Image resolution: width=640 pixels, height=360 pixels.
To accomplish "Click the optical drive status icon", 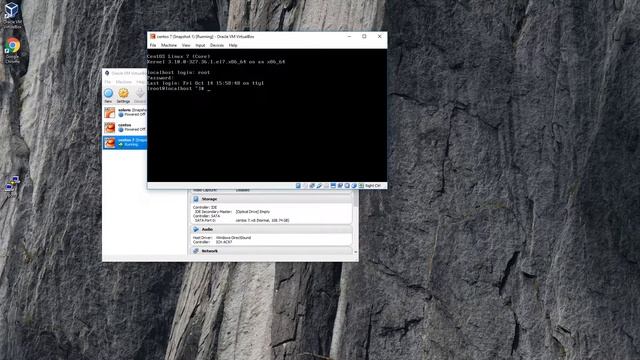I will tap(305, 186).
